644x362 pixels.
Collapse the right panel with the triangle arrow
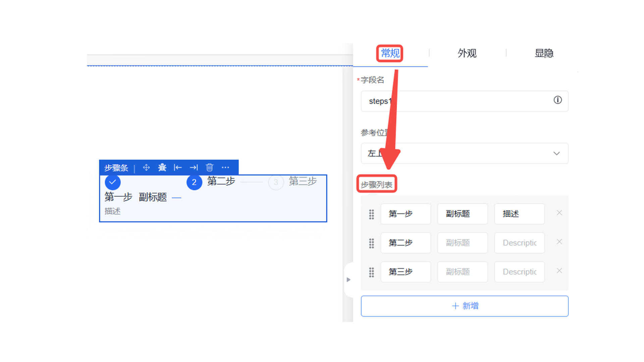[348, 280]
